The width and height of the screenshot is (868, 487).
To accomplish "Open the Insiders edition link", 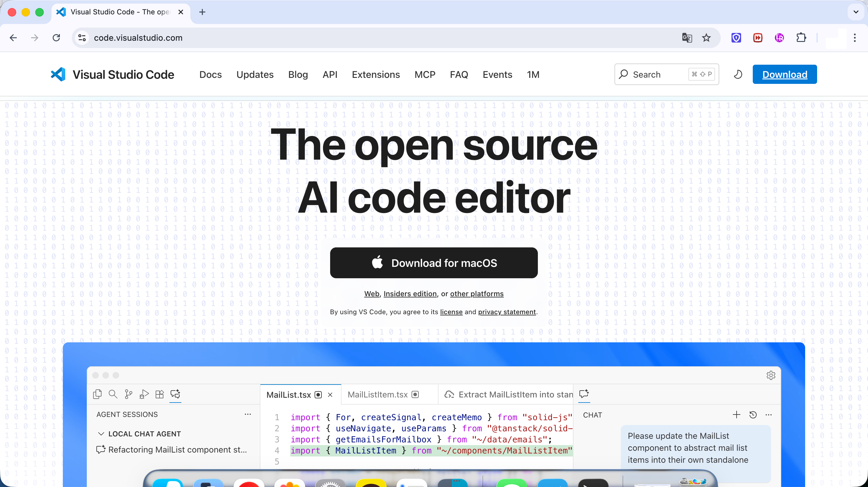I will click(x=410, y=294).
